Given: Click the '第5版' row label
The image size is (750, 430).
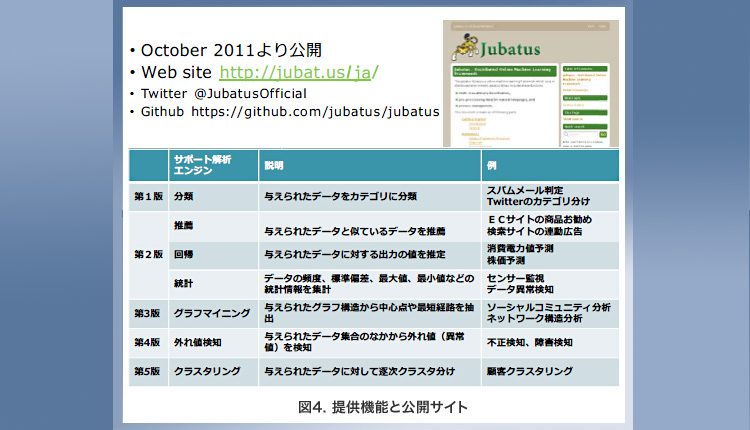Looking at the screenshot, I should [x=148, y=372].
